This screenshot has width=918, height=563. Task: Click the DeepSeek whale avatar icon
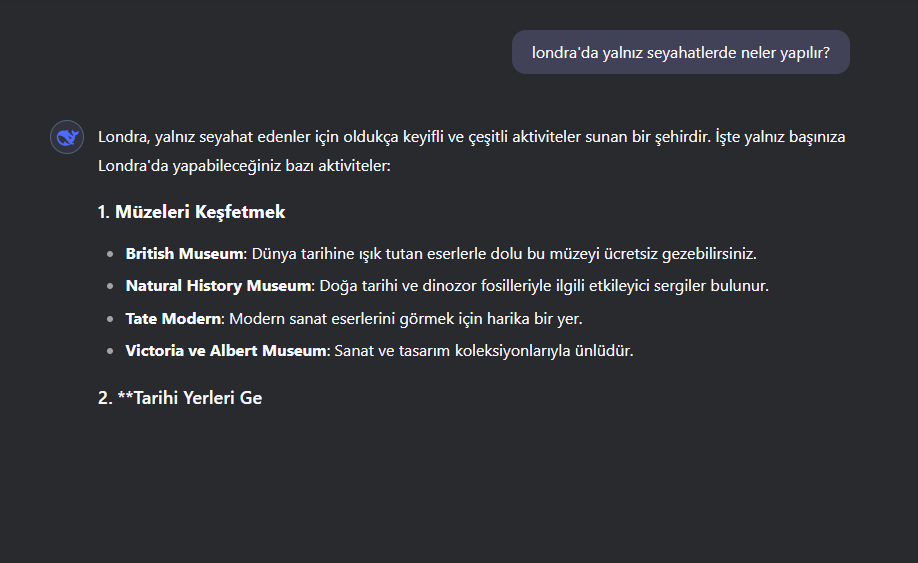coord(67,137)
